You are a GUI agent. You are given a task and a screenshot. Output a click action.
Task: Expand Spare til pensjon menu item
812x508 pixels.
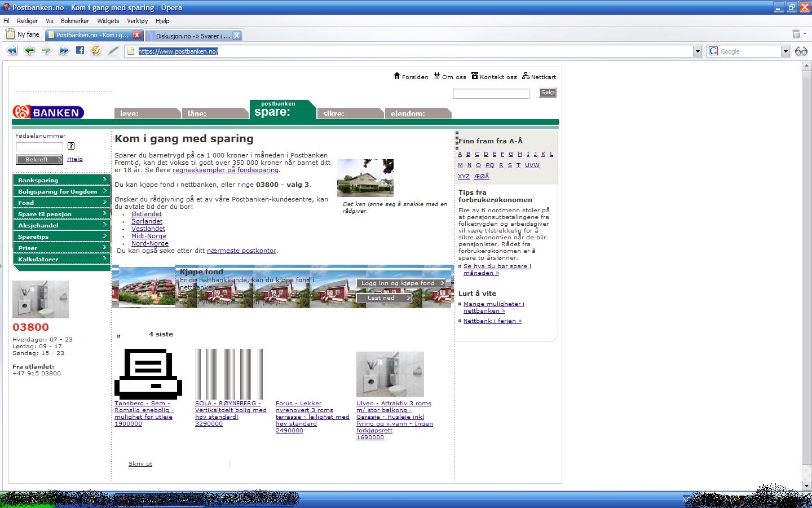61,214
